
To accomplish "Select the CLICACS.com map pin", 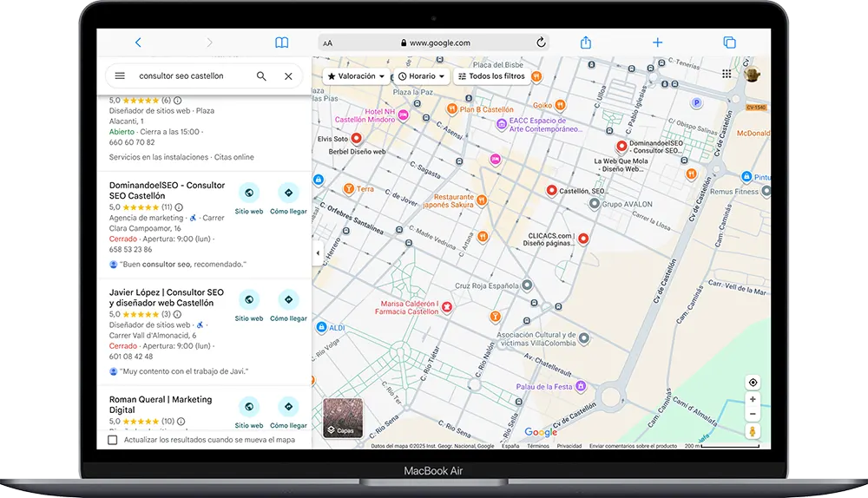I will tap(583, 238).
